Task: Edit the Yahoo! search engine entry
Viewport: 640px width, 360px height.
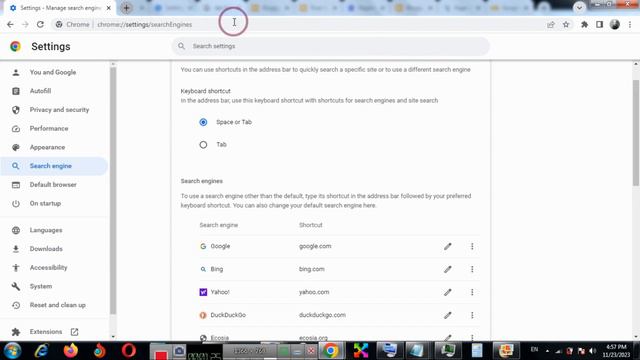Action: [x=448, y=292]
